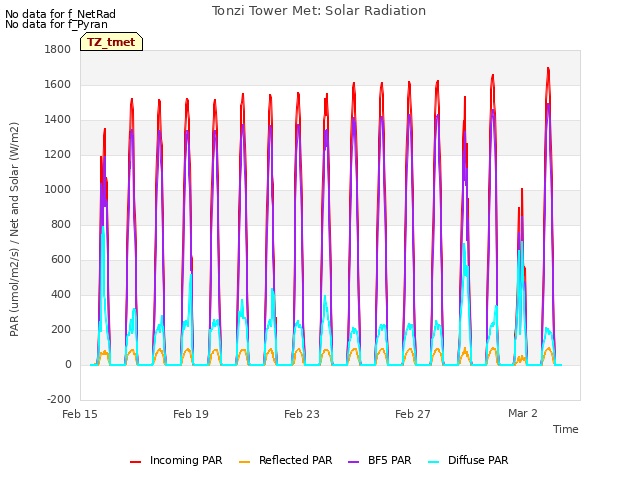Click the highest red peak near 1700
The width and height of the screenshot is (640, 480).
[x=548, y=69]
